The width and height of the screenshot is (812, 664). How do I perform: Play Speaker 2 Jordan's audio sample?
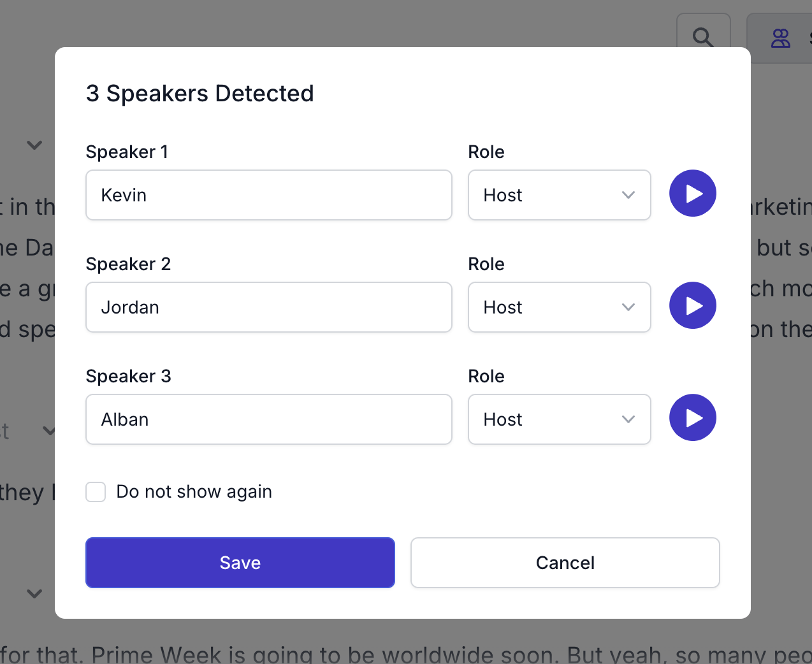point(693,305)
